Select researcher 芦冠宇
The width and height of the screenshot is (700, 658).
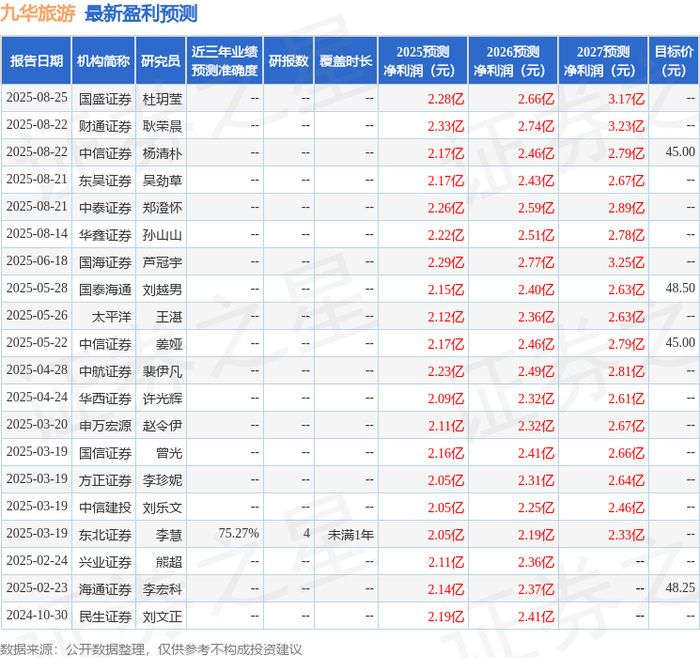point(162,262)
